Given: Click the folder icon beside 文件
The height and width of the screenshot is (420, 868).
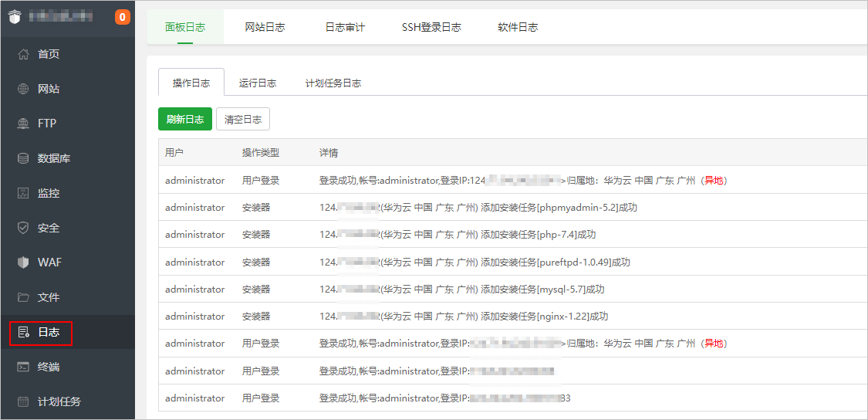Looking at the screenshot, I should [x=23, y=297].
